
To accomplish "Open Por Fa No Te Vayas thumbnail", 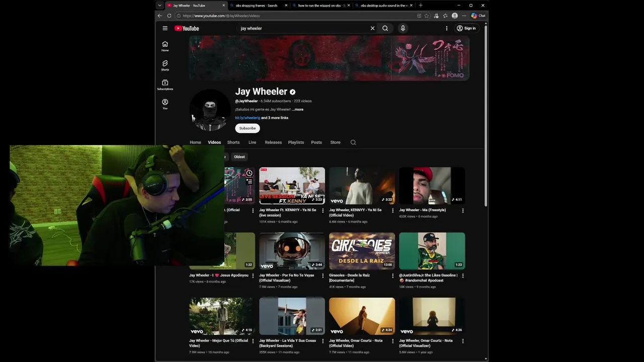I will pyautogui.click(x=292, y=251).
